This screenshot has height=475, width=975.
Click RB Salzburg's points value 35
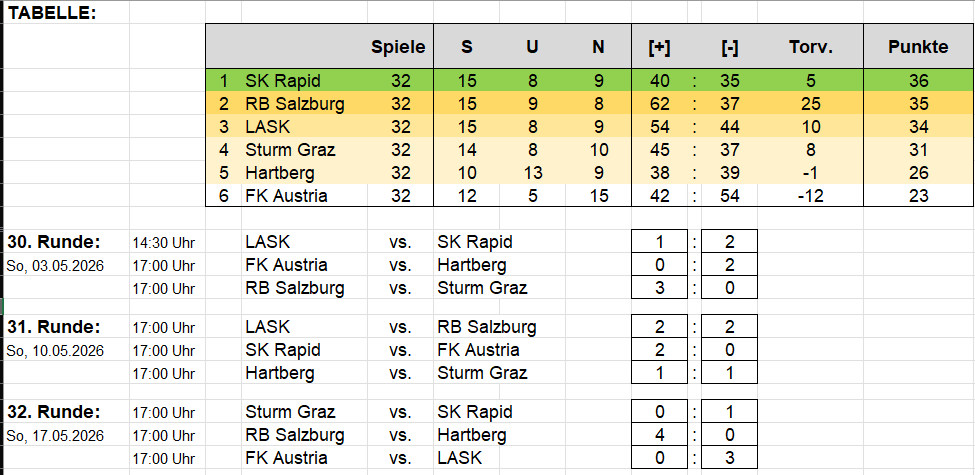point(919,104)
